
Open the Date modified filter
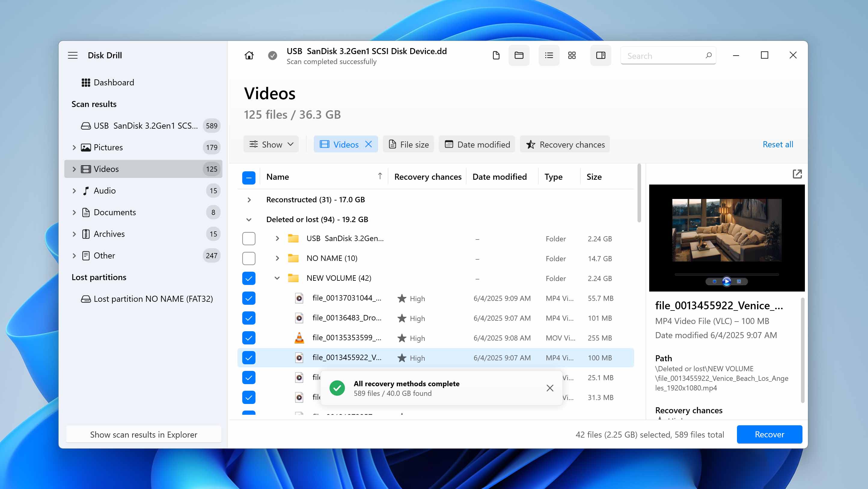[x=477, y=144]
